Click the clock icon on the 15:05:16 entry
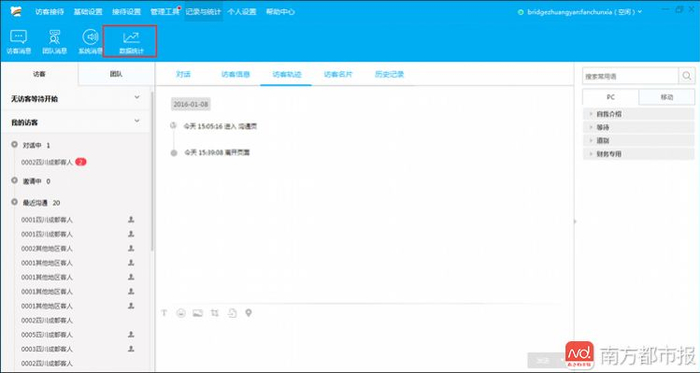Viewport: 700px width, 373px height. (173, 126)
